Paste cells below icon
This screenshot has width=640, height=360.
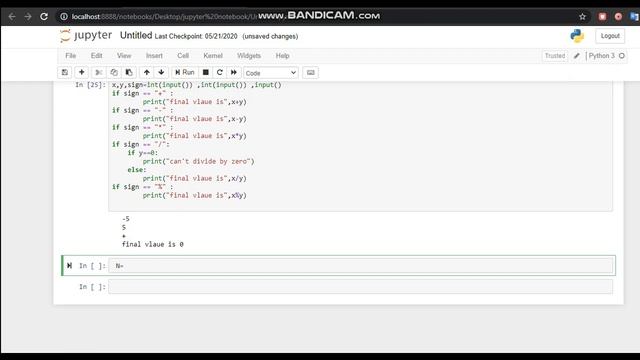point(129,72)
